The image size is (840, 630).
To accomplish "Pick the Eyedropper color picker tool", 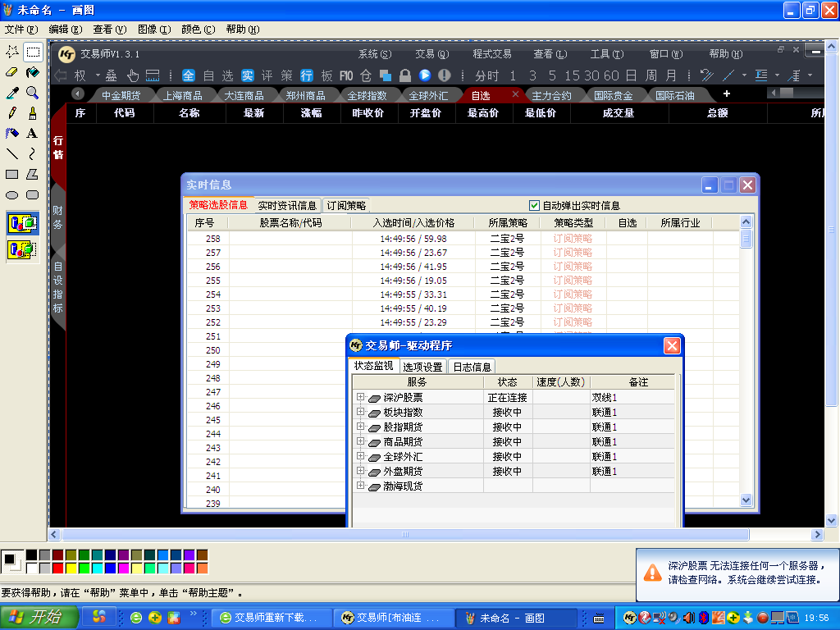I will (12, 93).
